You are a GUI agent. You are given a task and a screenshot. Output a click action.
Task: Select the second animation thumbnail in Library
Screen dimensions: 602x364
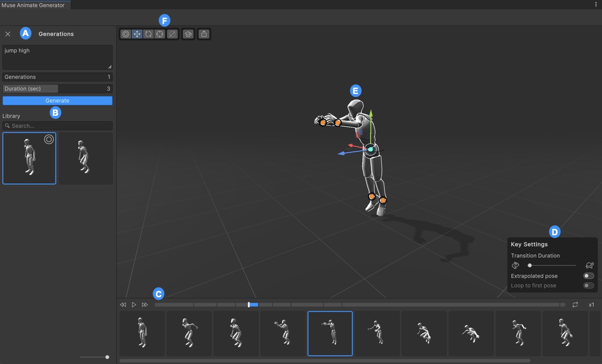(85, 158)
